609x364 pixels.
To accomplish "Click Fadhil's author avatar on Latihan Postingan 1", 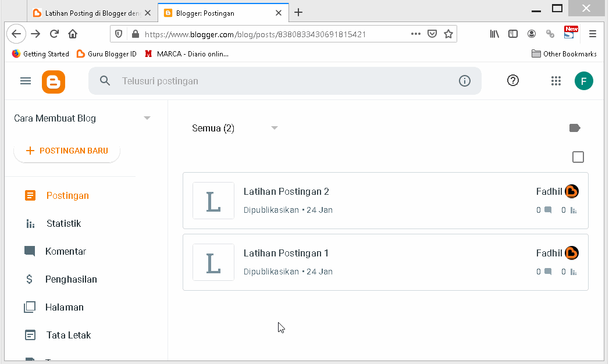I will (x=572, y=253).
